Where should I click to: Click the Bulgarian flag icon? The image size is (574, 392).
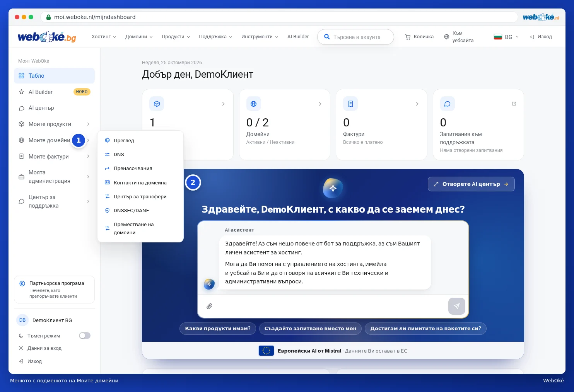click(x=498, y=37)
